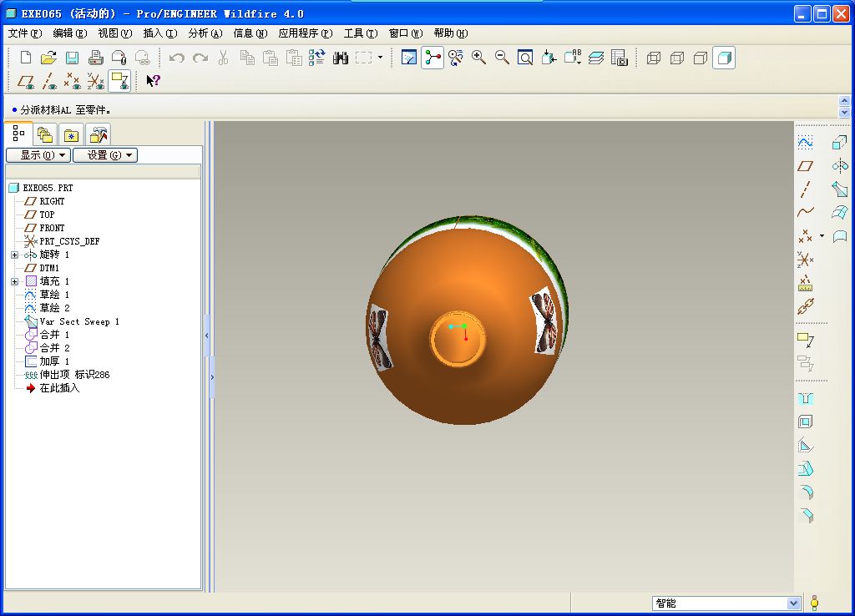Image resolution: width=855 pixels, height=616 pixels.
Task: Click the Repaint screen icon
Action: click(409, 58)
